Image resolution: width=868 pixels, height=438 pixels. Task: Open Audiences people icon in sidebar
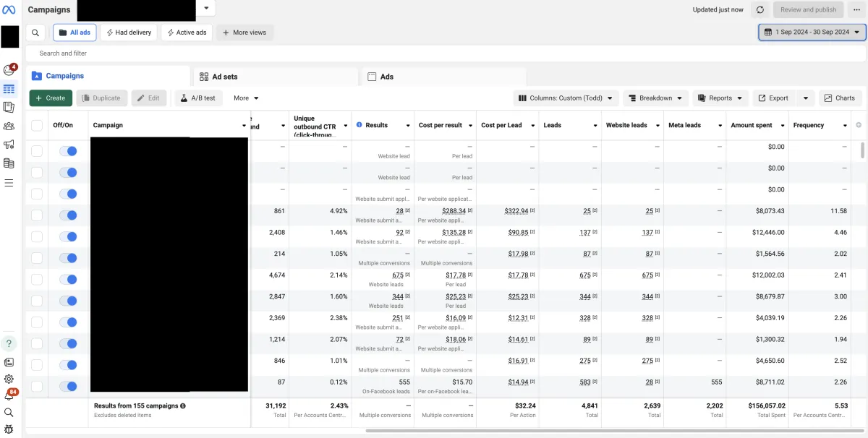point(9,126)
